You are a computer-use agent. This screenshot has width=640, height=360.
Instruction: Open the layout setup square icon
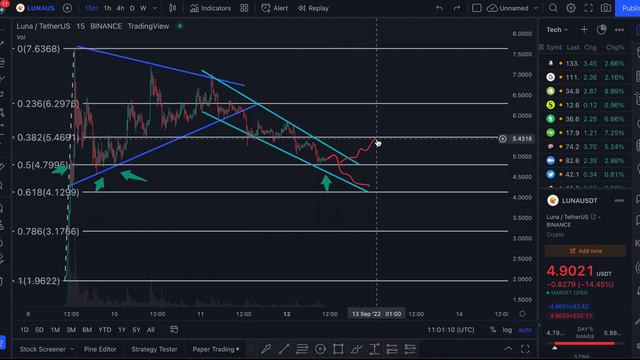point(476,8)
